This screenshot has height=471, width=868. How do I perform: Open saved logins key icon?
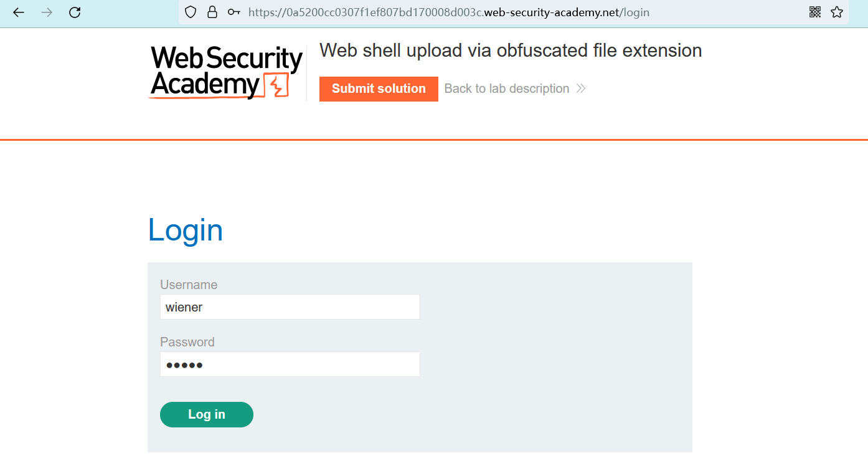234,12
